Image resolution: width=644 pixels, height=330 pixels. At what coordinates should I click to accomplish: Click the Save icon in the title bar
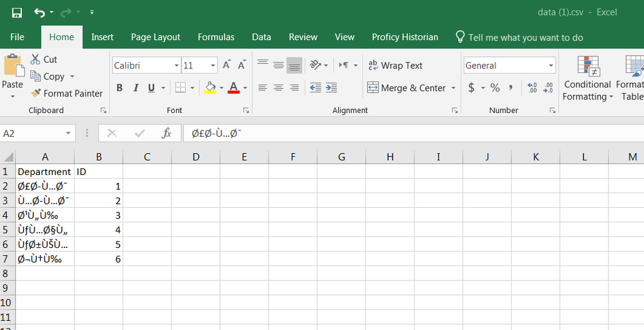coord(17,12)
